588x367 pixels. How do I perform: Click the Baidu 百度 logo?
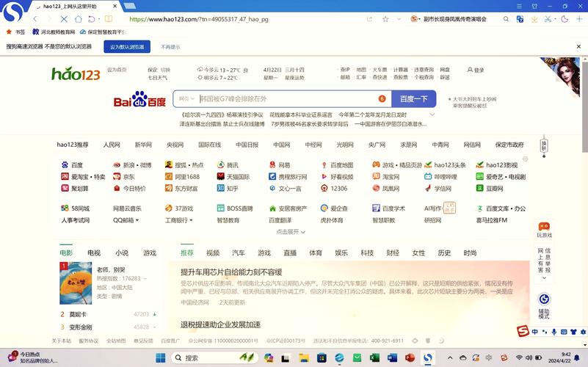tap(139, 99)
